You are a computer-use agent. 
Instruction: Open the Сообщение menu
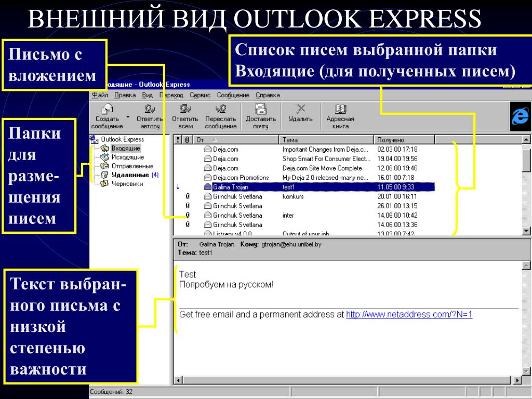tap(233, 96)
